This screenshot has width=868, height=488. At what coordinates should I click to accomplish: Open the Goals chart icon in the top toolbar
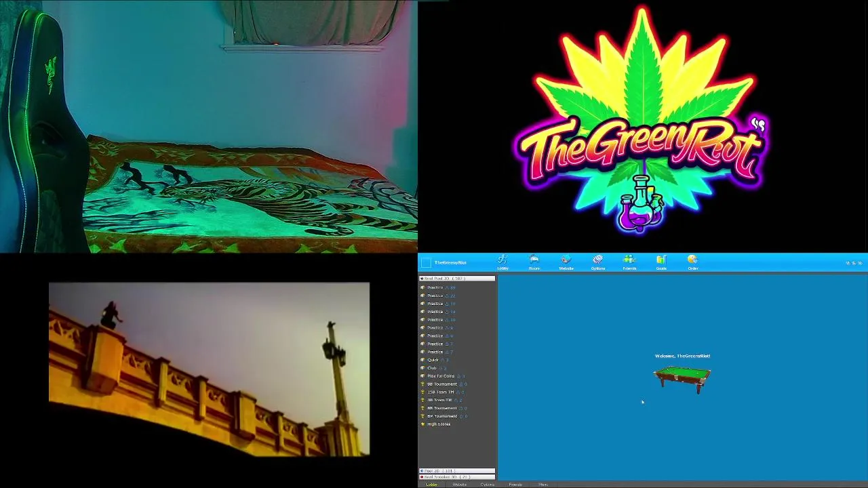click(661, 262)
